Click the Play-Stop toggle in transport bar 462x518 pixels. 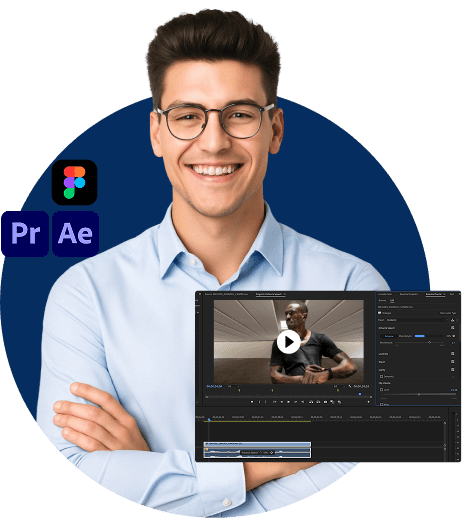click(x=288, y=402)
